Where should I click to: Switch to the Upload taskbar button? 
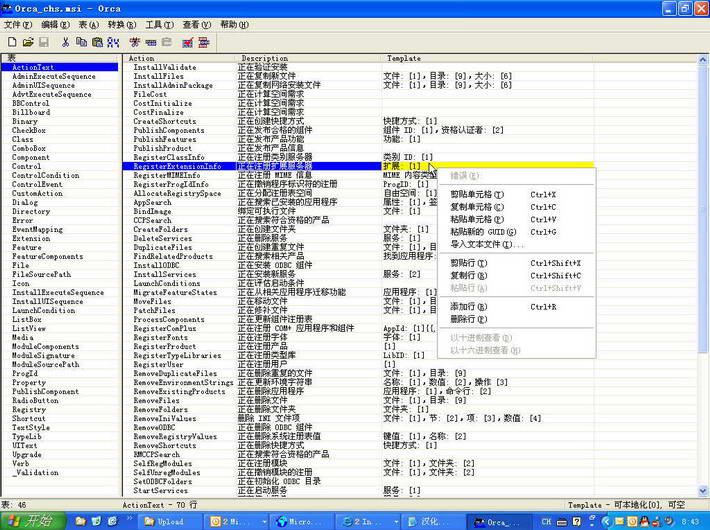[x=172, y=522]
